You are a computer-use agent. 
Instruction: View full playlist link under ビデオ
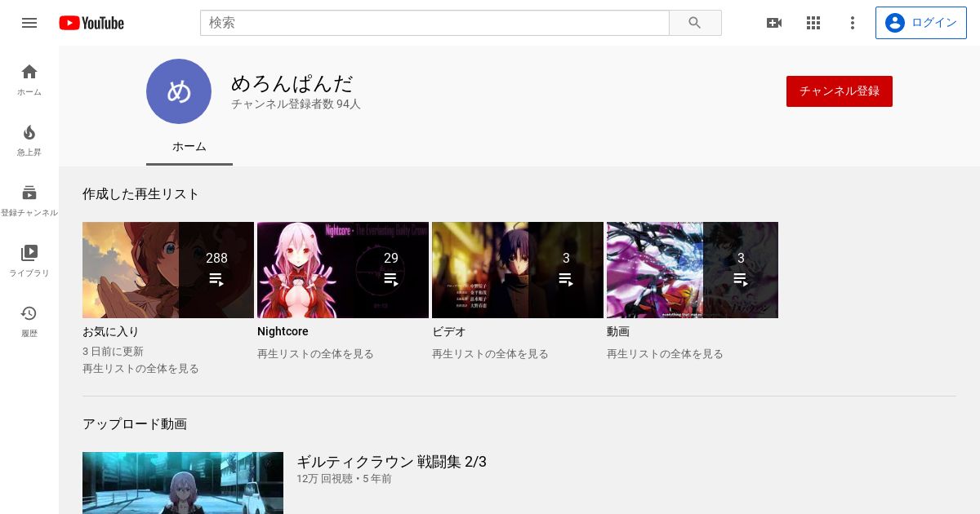coord(490,354)
